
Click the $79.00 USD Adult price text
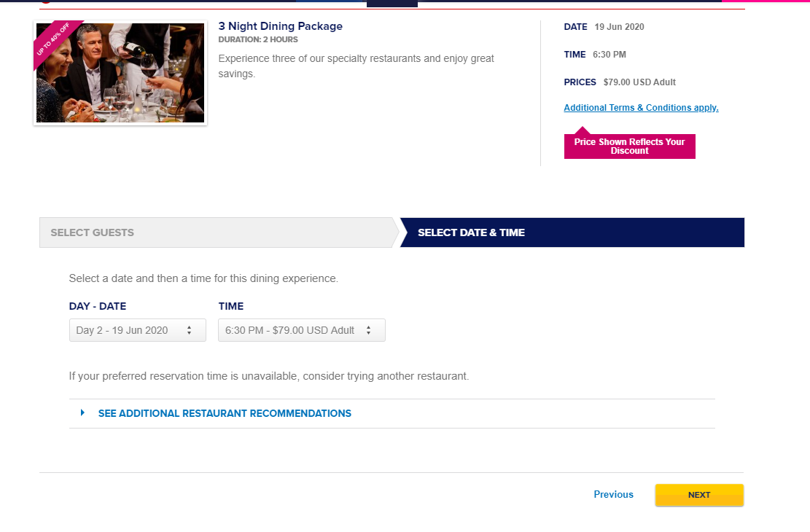(x=639, y=82)
